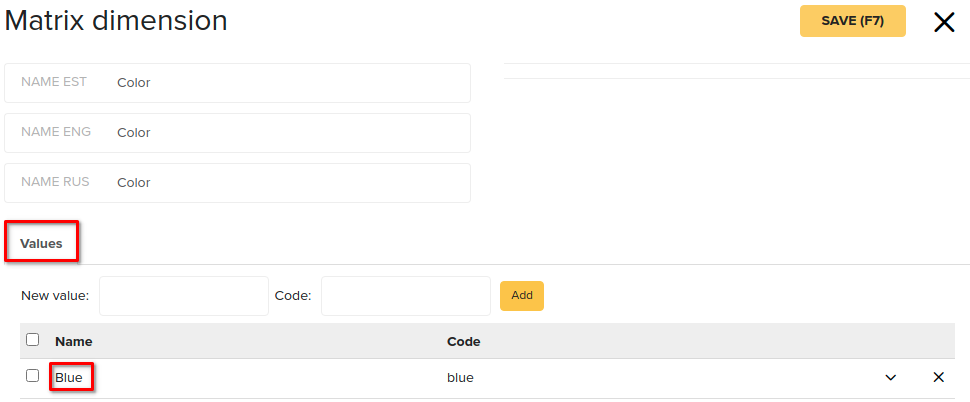Image resolution: width=970 pixels, height=402 pixels.
Task: Click the "New value:" label
Action: coord(55,296)
